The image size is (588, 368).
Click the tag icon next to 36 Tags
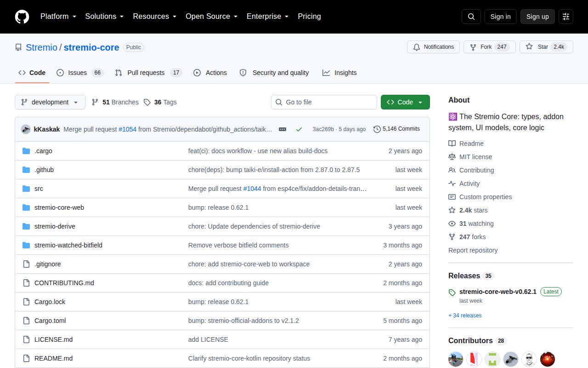147,102
